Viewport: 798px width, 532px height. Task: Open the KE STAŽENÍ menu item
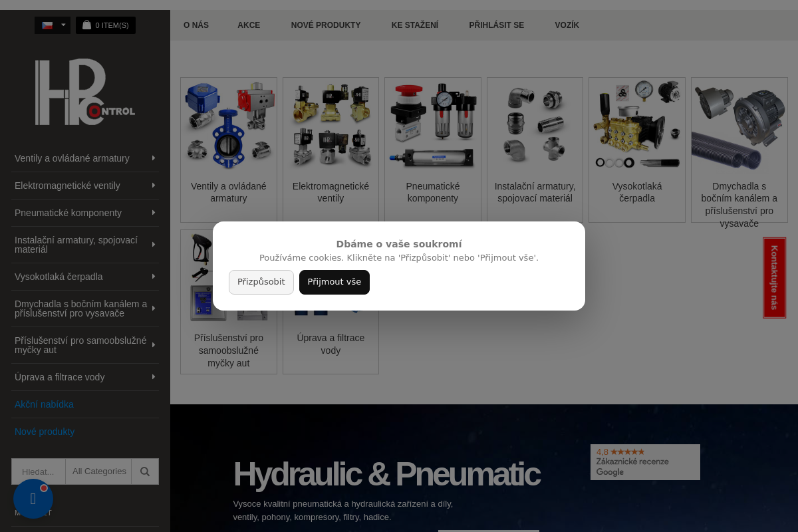click(414, 25)
